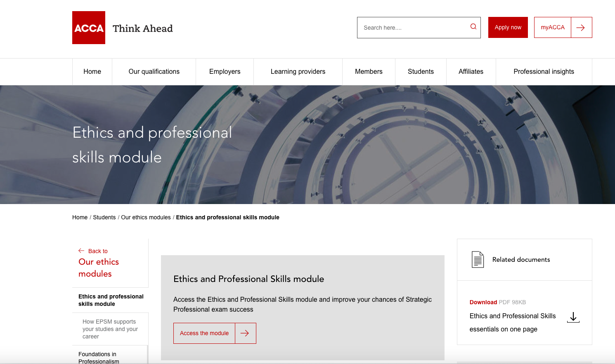Click the arrow inside Access the module button

point(246,333)
